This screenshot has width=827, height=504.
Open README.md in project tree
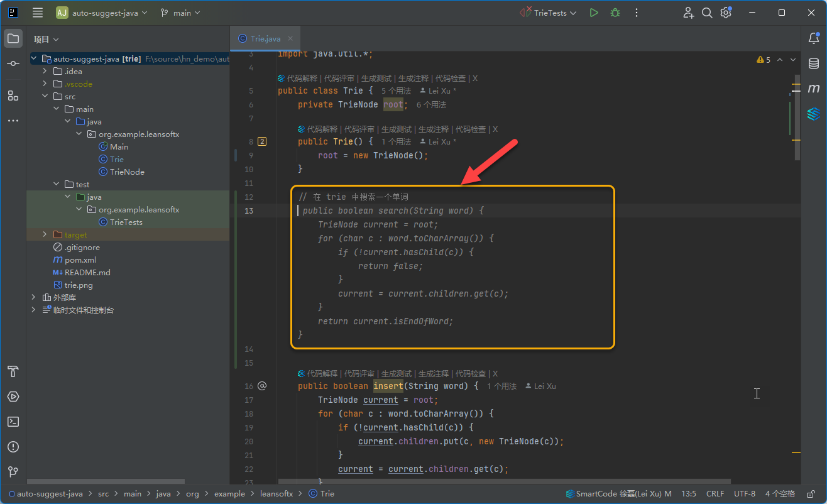click(x=87, y=272)
